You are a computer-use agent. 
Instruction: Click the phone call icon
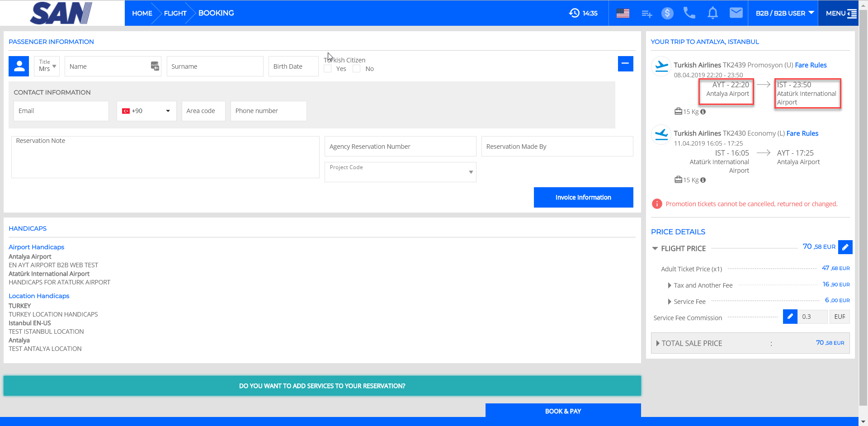coord(689,13)
